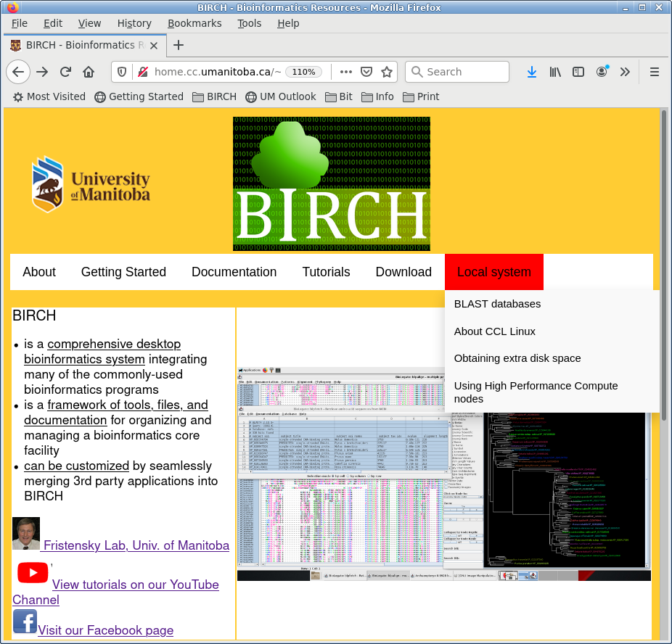
Task: Focus the Search input box
Action: pos(457,72)
